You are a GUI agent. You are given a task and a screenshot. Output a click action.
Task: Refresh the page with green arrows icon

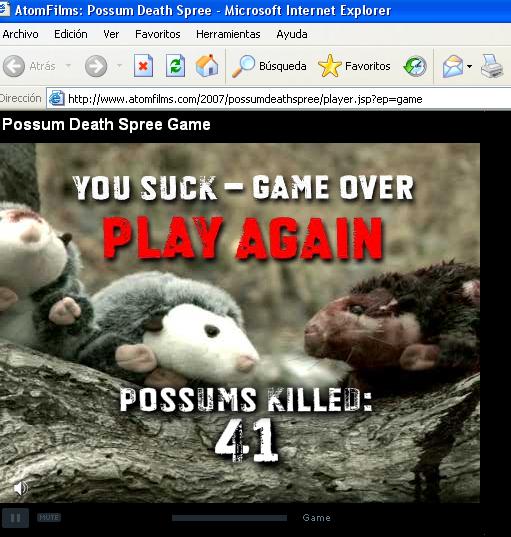coord(175,65)
